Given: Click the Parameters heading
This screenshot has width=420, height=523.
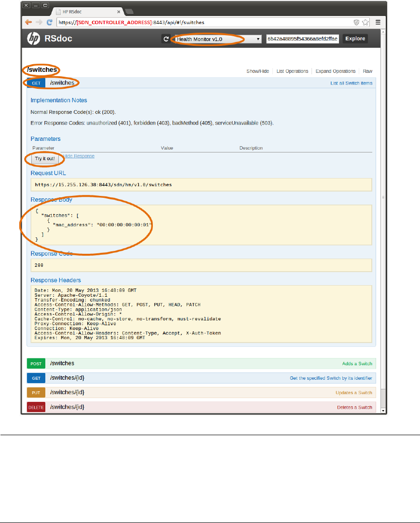Looking at the screenshot, I should coord(46,139).
